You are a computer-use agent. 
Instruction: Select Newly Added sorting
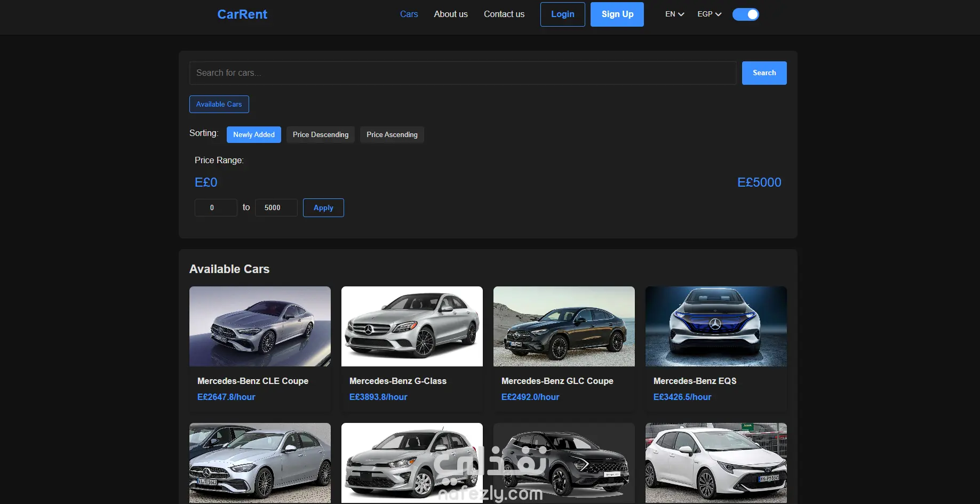[x=253, y=135]
